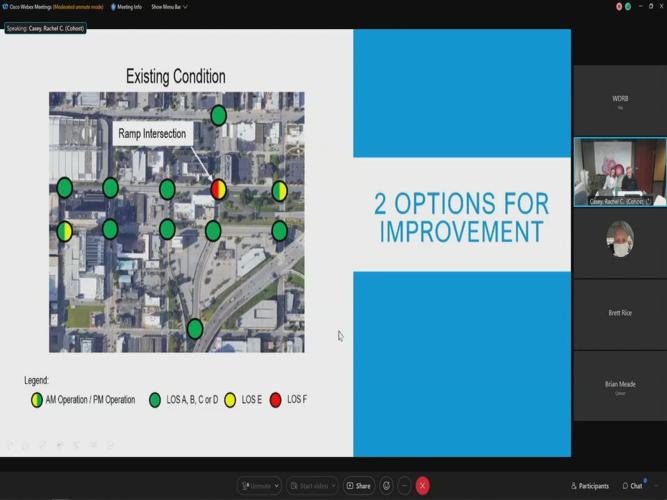Viewport: 667px width, 500px height.
Task: Click the red leave meeting button
Action: click(422, 486)
